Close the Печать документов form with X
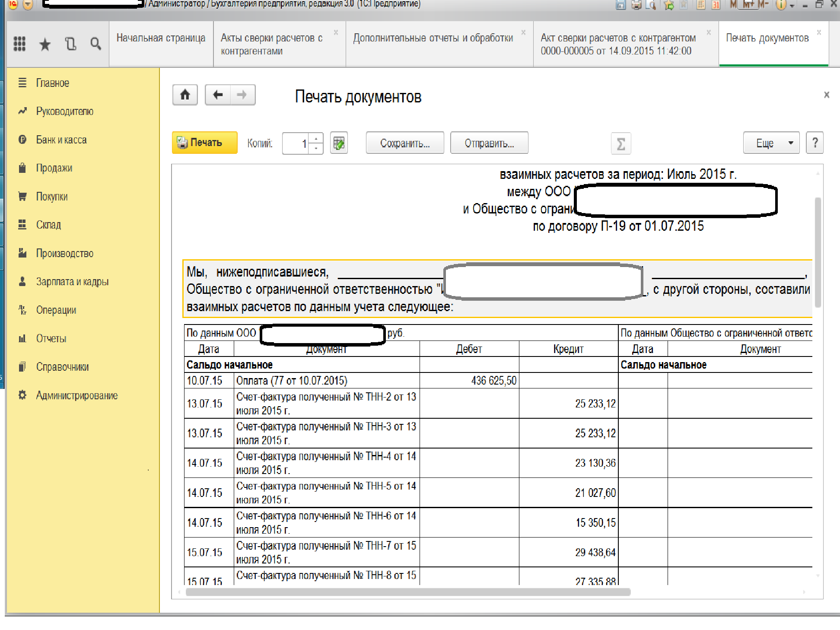This screenshot has width=840, height=630. click(x=826, y=95)
